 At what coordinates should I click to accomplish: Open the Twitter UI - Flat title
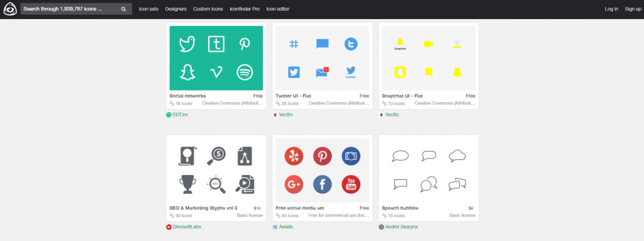[x=294, y=96]
